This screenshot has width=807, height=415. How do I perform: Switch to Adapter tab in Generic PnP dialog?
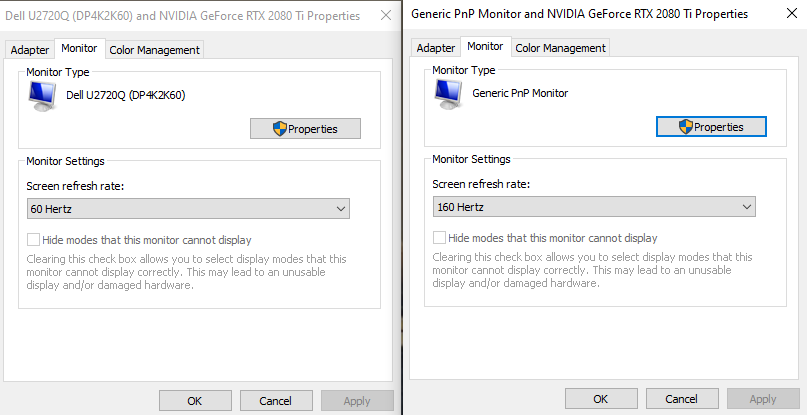[436, 48]
